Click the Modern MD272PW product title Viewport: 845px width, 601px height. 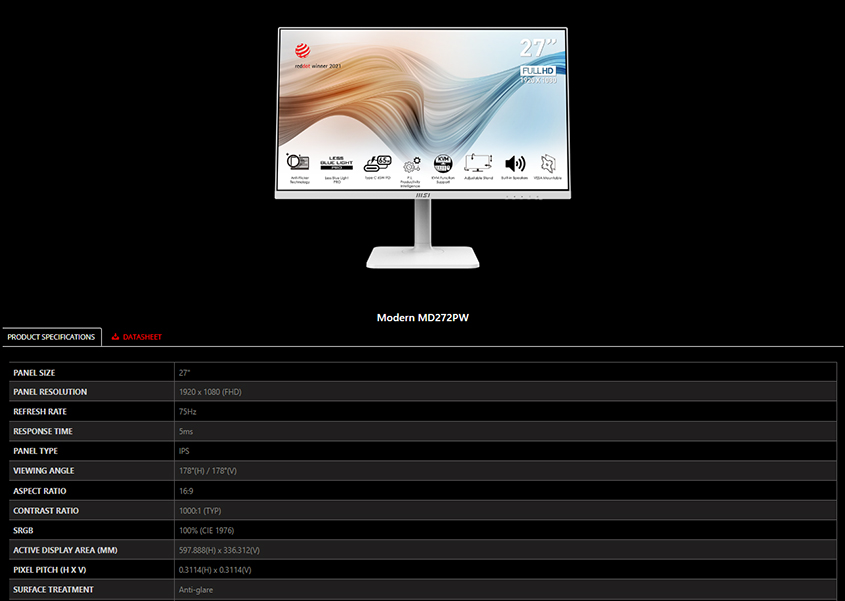422,317
